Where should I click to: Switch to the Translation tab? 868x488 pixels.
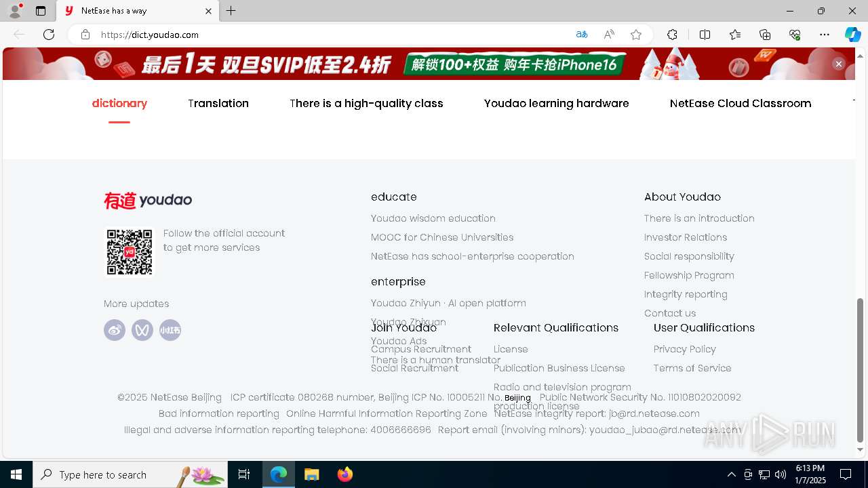pos(218,103)
